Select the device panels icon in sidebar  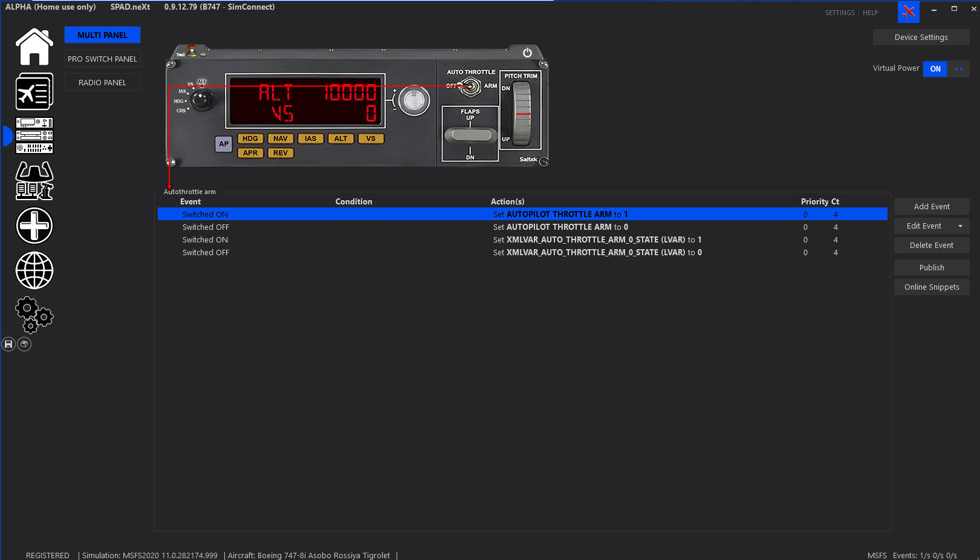click(34, 135)
